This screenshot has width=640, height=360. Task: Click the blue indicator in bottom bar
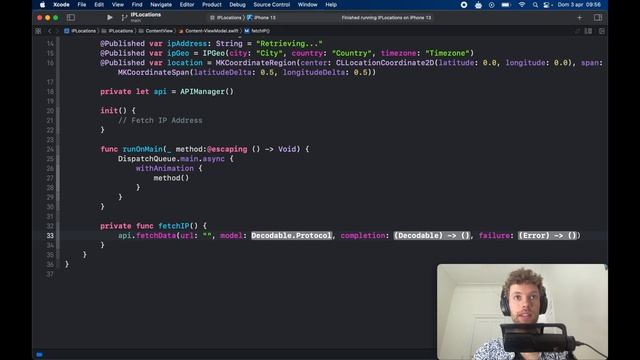pos(39,354)
